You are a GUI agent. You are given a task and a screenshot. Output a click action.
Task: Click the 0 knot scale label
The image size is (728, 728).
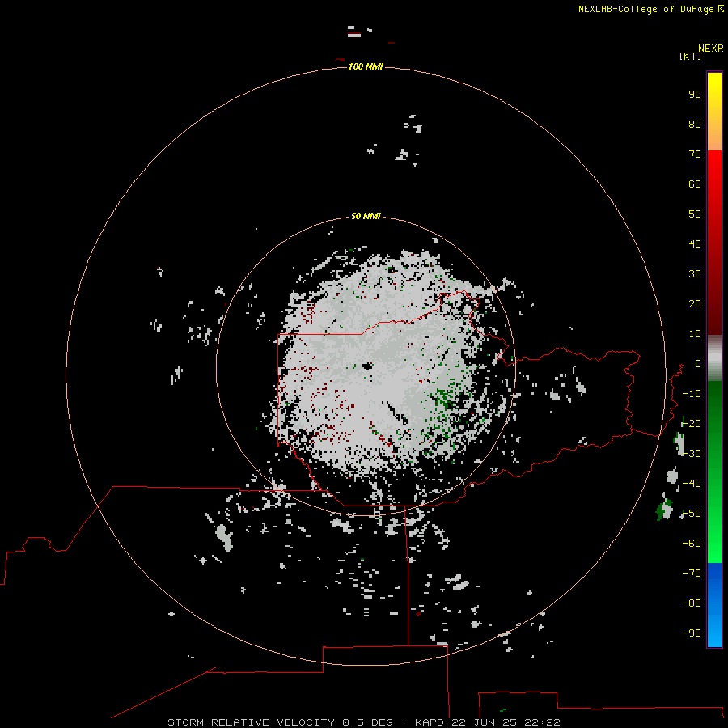[698, 363]
